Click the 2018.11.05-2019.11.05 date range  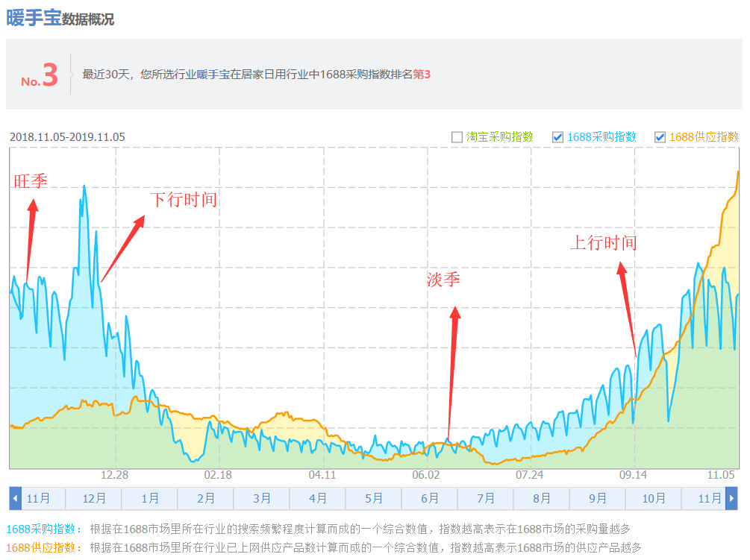pyautogui.click(x=67, y=137)
